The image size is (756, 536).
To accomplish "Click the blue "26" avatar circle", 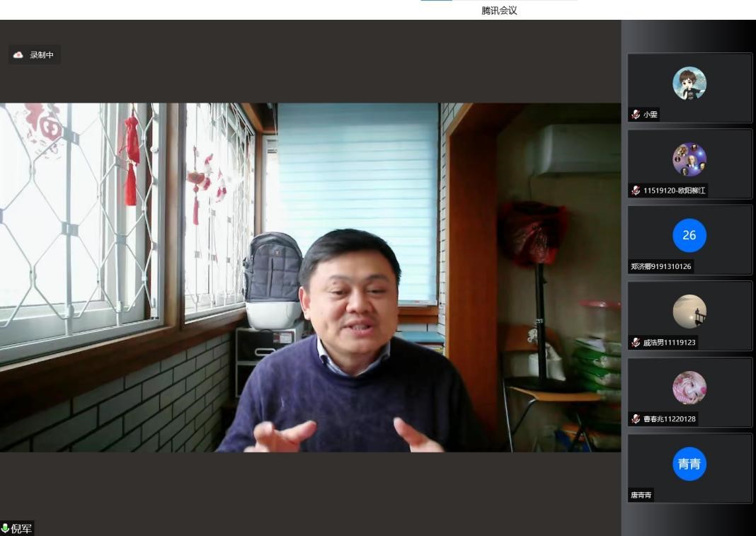I will coord(689,235).
